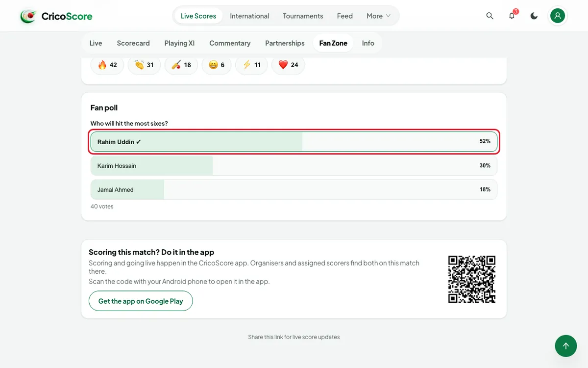588x368 pixels.
Task: Open the Info tab
Action: point(368,43)
